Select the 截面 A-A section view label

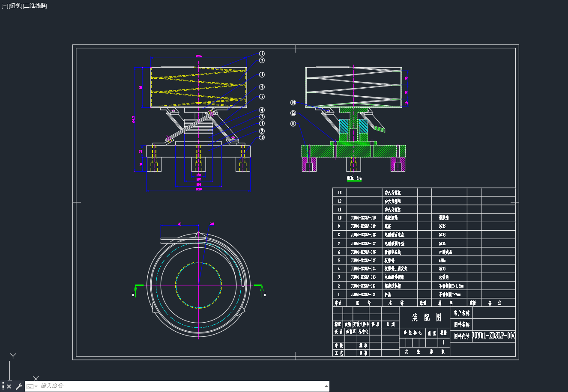[354, 178]
